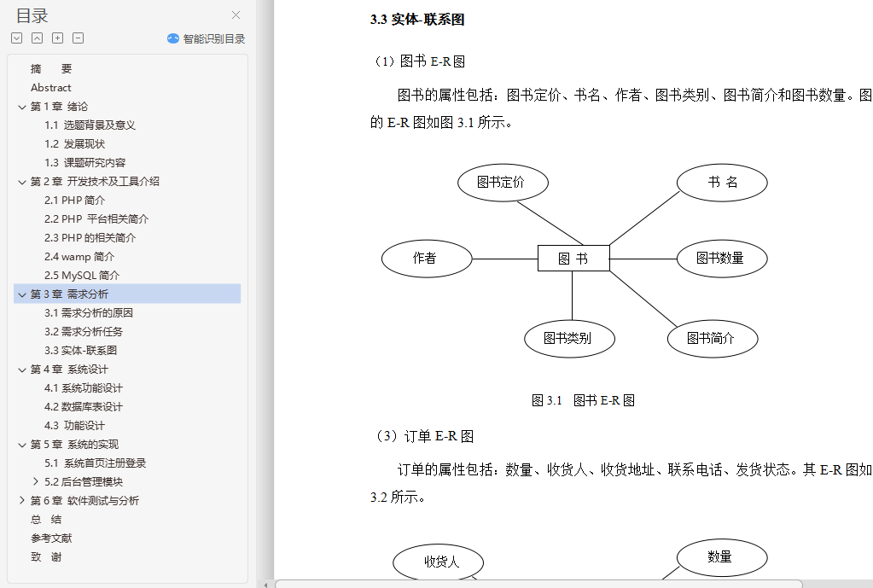The height and width of the screenshot is (588, 873).
Task: Collapse the 第 2 章 开发技术及工具介绍 chevron
Action: 22,182
